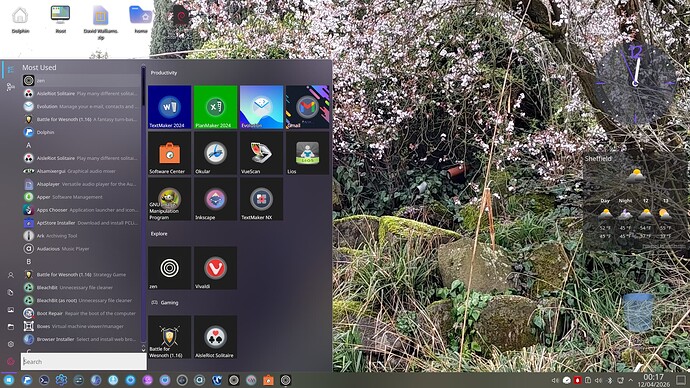Open the Sheffield weather widget
This screenshot has height=388, width=690.
(x=635, y=202)
